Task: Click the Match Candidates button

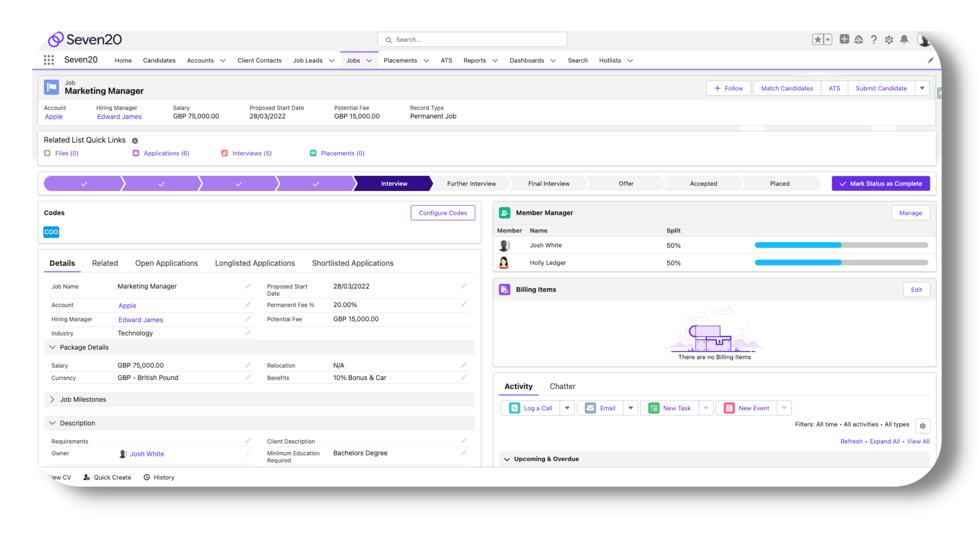Action: point(787,88)
